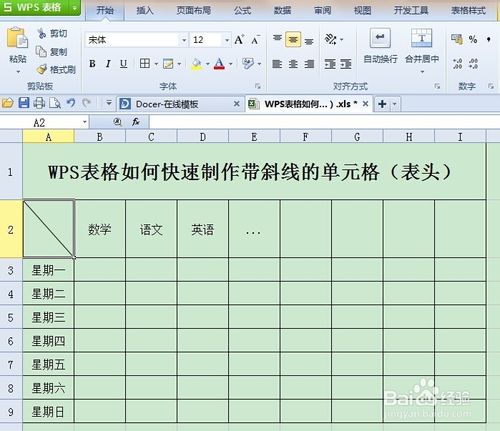Open font color dropdown arrow
500x431 pixels.
[231, 64]
